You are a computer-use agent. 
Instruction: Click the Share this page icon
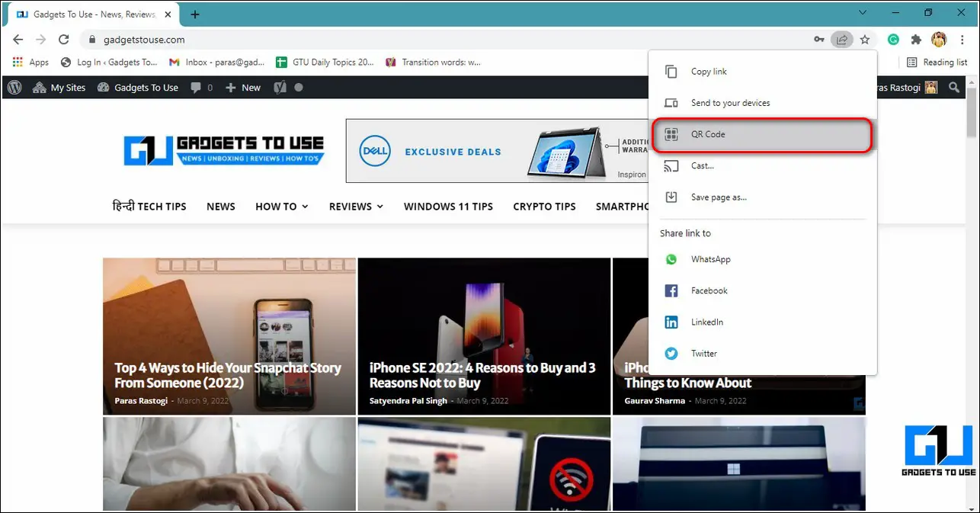point(841,40)
